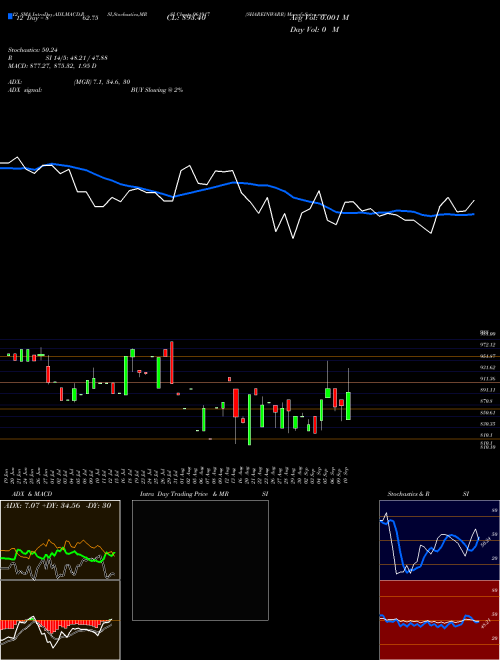The image size is (500, 660).
Task: Click the tall red candle with highest peak
Action: pyautogui.click(x=172, y=362)
